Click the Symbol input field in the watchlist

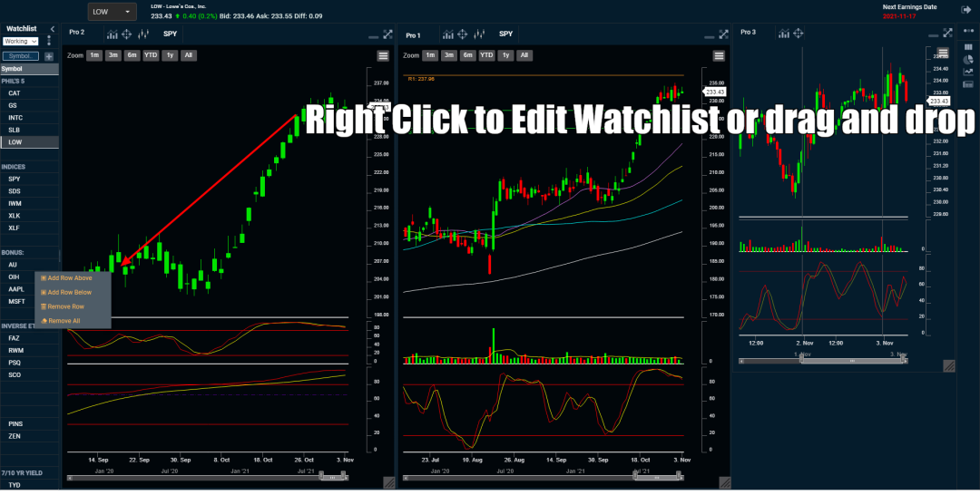coord(21,56)
